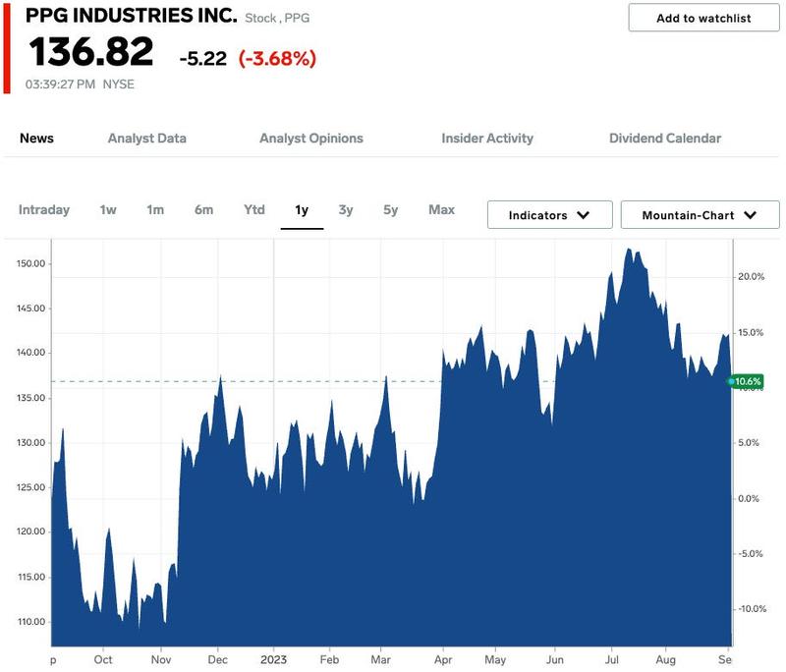
Task: Select the Intraday chart range
Action: pos(44,210)
